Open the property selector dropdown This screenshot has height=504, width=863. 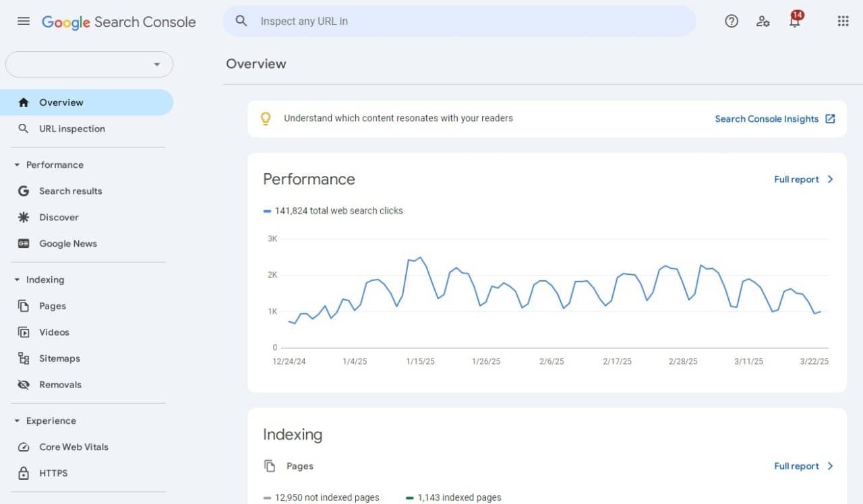[x=89, y=64]
